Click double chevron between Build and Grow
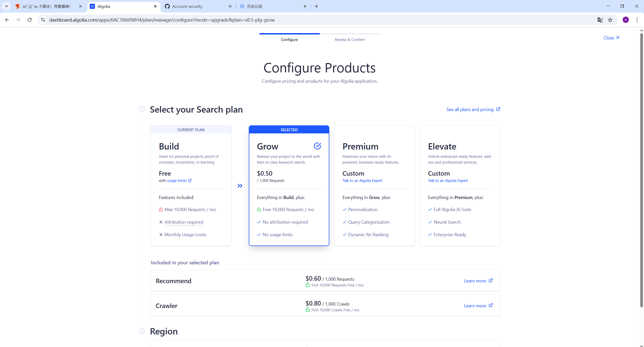644x347 pixels. click(x=240, y=186)
